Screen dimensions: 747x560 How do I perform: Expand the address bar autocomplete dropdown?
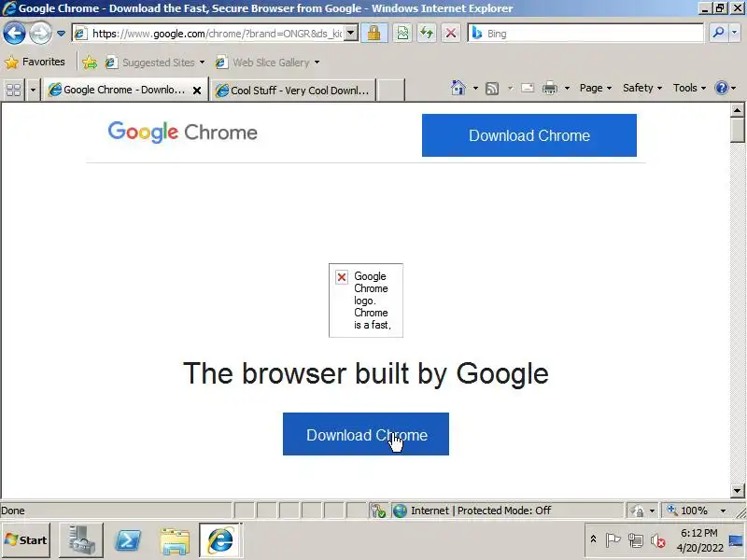coord(351,34)
